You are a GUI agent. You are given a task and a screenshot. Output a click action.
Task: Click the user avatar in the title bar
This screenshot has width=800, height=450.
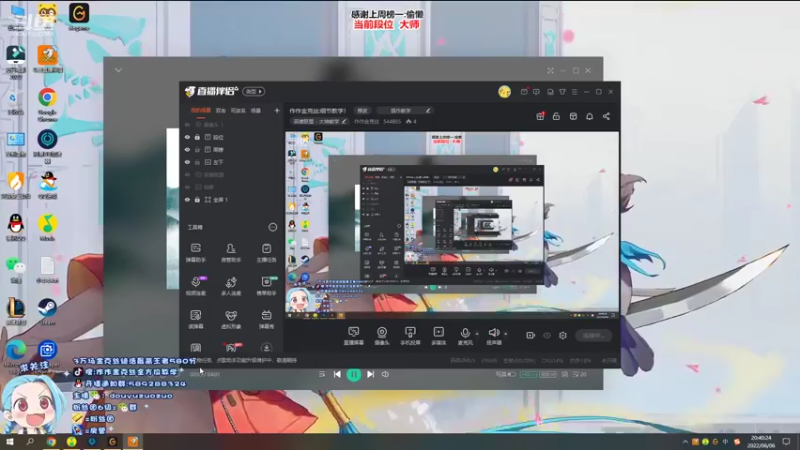(505, 92)
